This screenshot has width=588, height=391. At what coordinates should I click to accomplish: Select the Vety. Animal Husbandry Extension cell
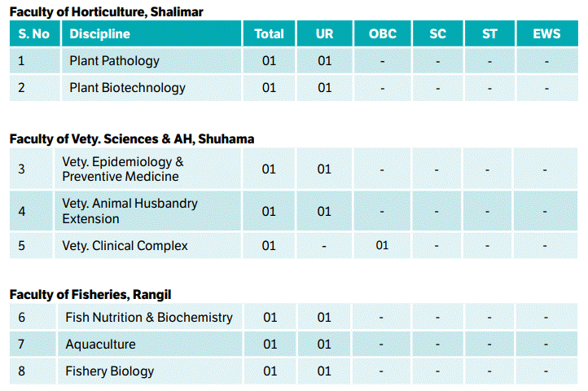[129, 211]
